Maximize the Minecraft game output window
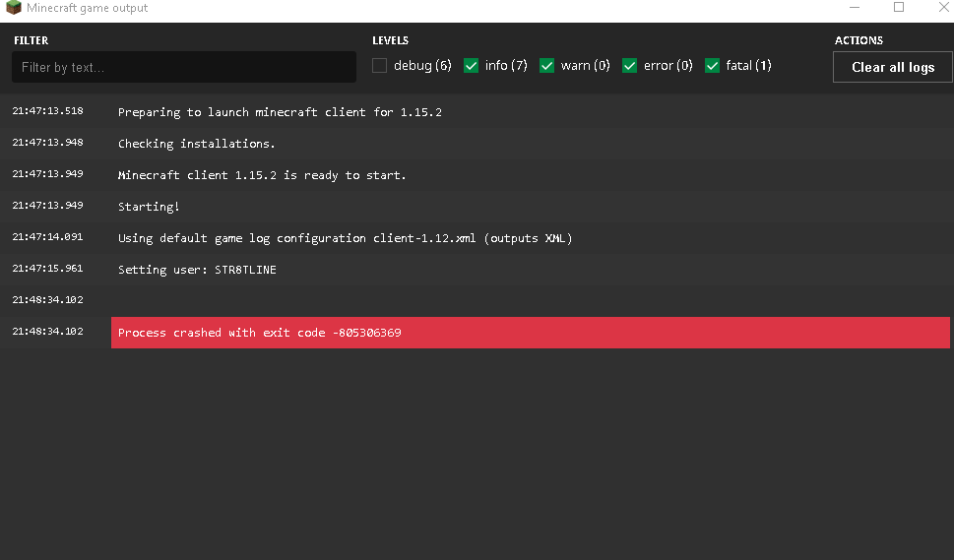This screenshot has height=560, width=954. coord(899,8)
